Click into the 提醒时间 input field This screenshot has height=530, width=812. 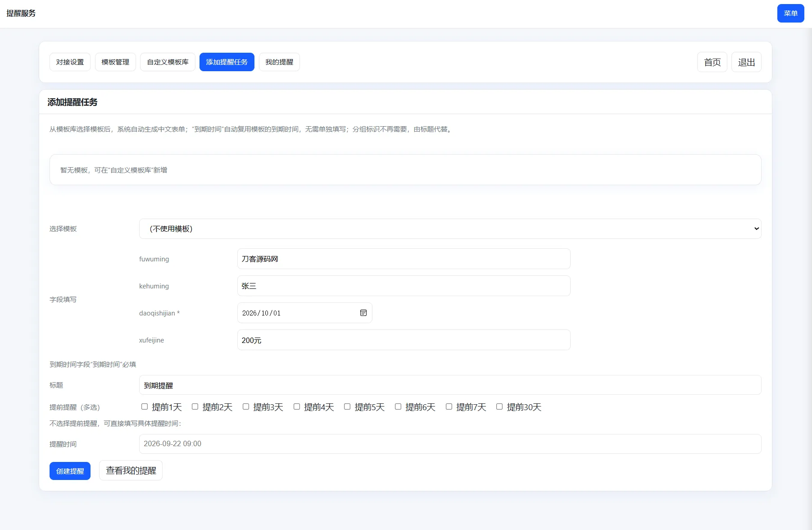[450, 444]
